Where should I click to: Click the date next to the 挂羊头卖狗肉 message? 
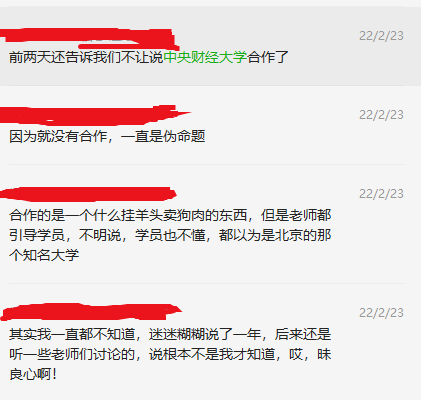(381, 194)
